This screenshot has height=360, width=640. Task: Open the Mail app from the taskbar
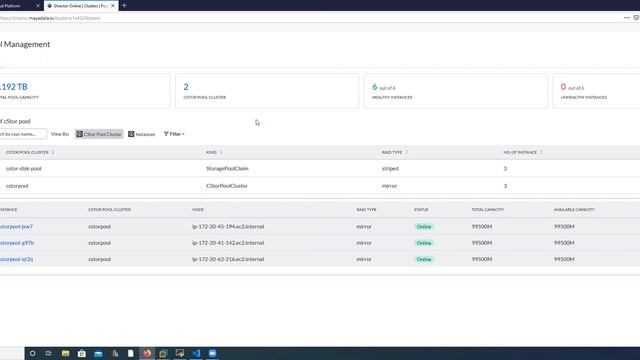click(98, 353)
